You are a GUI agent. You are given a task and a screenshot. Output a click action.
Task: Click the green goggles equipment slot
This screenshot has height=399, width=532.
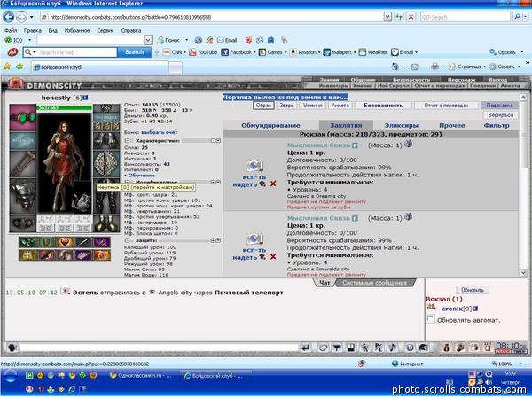pos(23,118)
